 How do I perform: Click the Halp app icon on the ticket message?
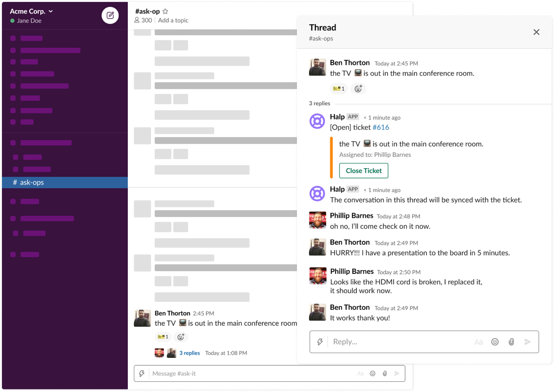click(317, 121)
